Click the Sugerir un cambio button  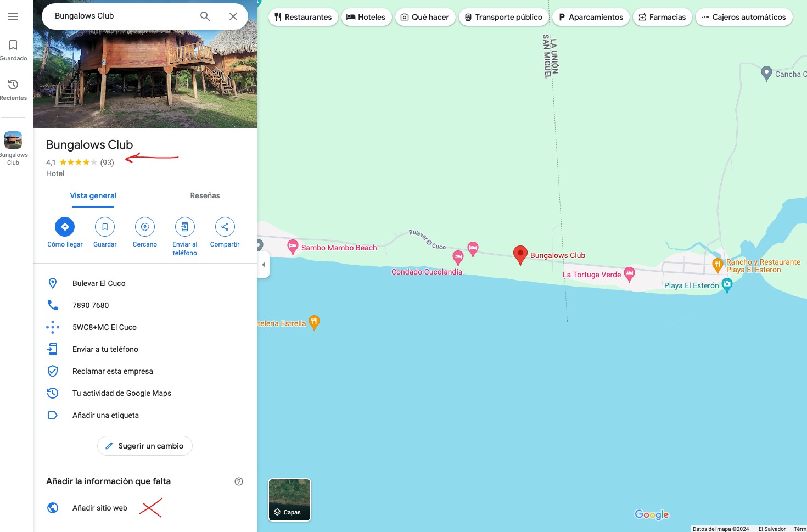tap(145, 446)
